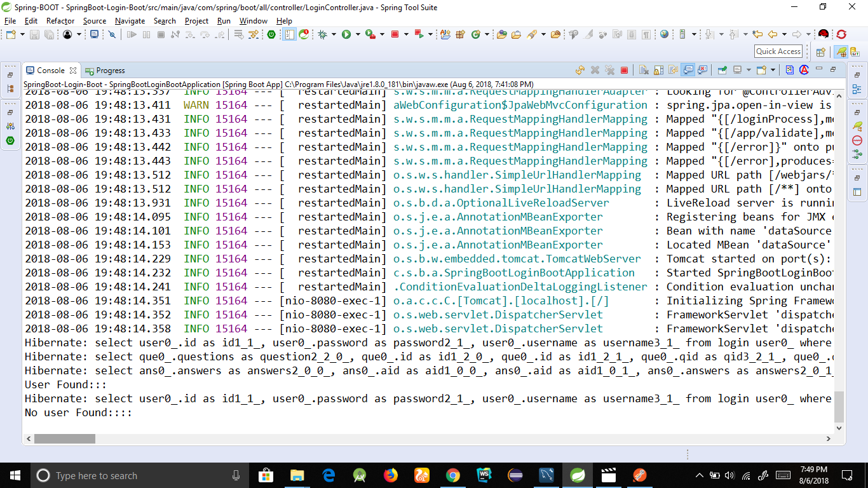Expand the New wizard dropdown arrow

pyautogui.click(x=22, y=34)
